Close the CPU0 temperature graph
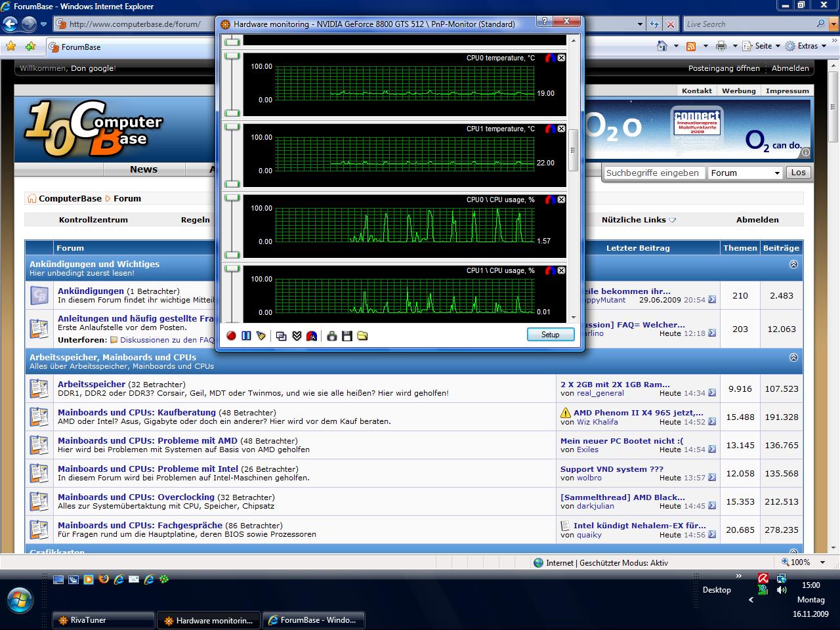The width and height of the screenshot is (840, 630). [561, 58]
